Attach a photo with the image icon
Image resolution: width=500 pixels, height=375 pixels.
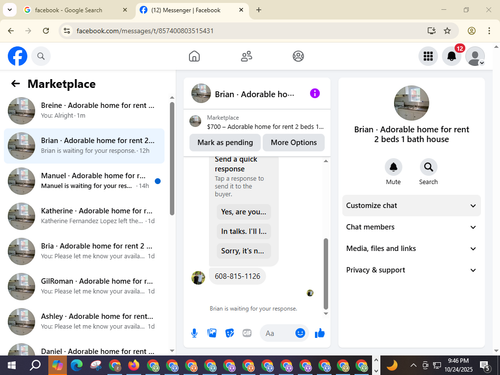click(212, 333)
